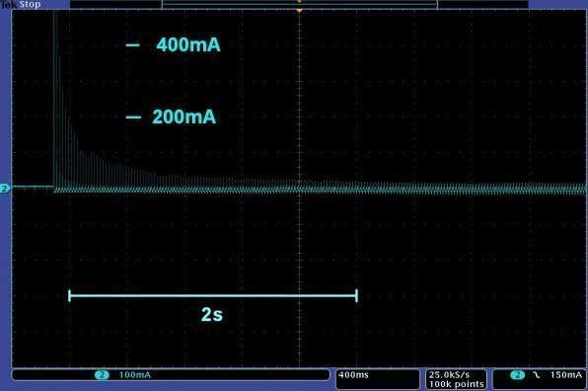Click the 200mA annotation label

pyautogui.click(x=184, y=117)
